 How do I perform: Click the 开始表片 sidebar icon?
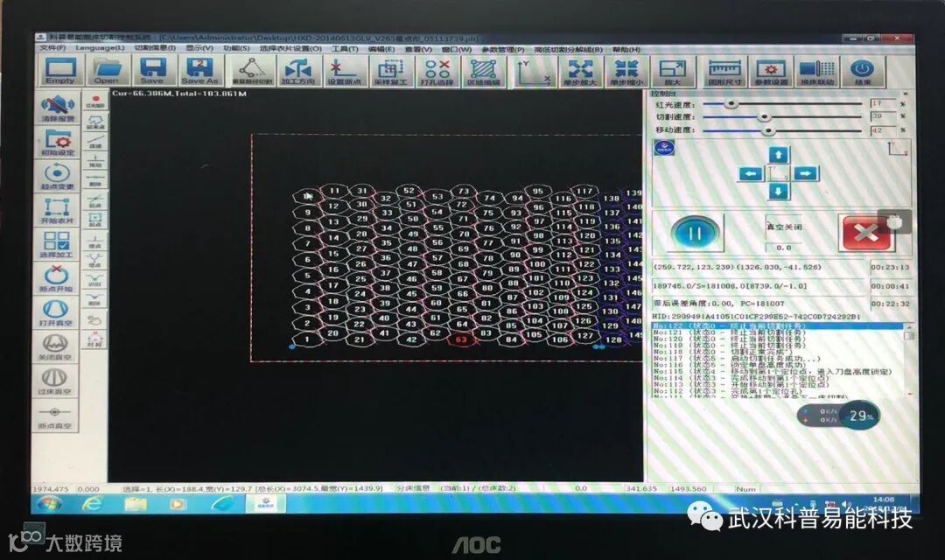(57, 211)
